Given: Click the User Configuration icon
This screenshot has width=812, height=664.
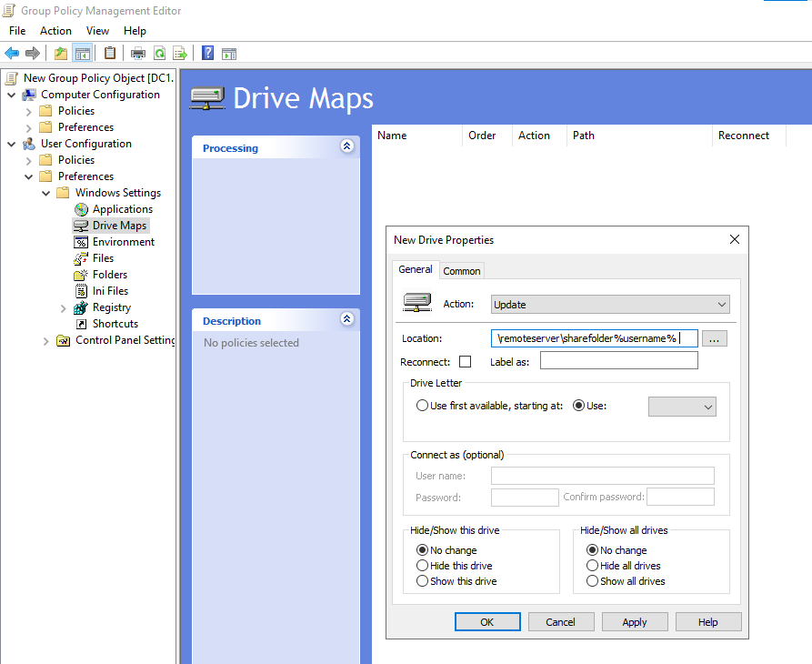Looking at the screenshot, I should pos(29,144).
